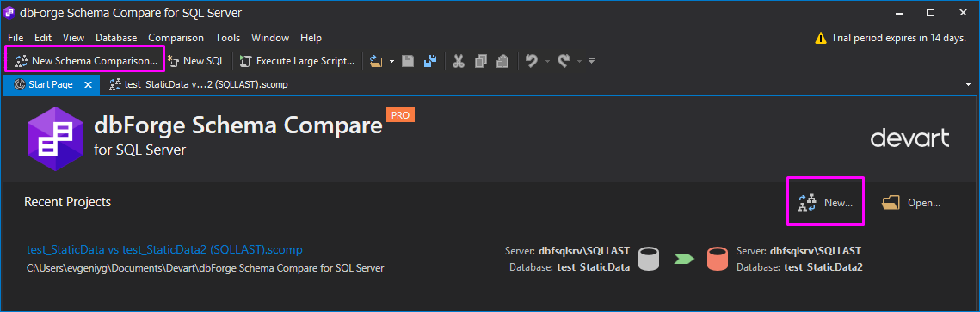This screenshot has width=980, height=312.
Task: Click the green comparison direction arrow
Action: tap(684, 259)
